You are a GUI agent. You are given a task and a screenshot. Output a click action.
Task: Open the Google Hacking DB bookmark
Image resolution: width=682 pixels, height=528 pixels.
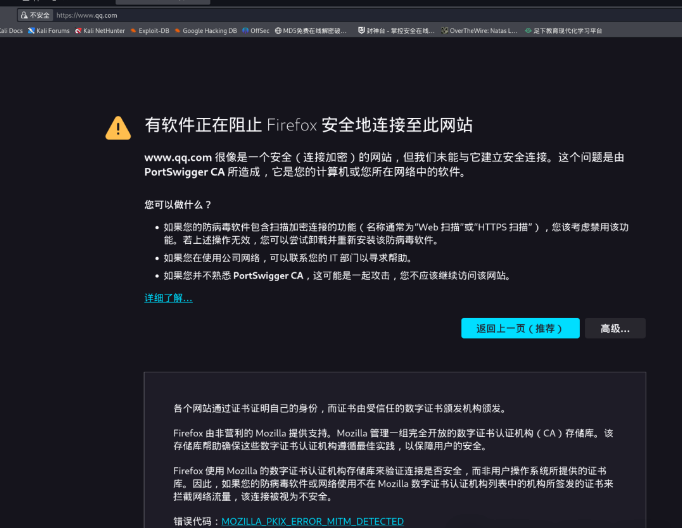pos(206,31)
